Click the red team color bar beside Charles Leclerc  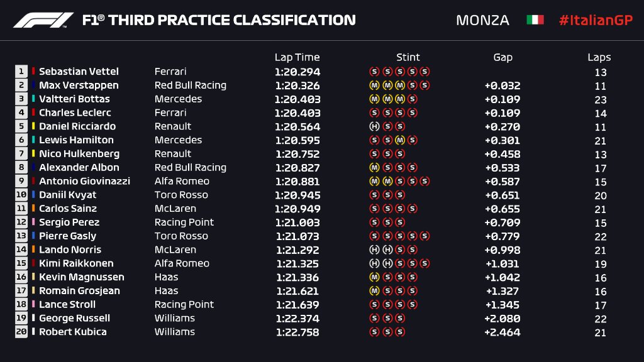(x=34, y=113)
